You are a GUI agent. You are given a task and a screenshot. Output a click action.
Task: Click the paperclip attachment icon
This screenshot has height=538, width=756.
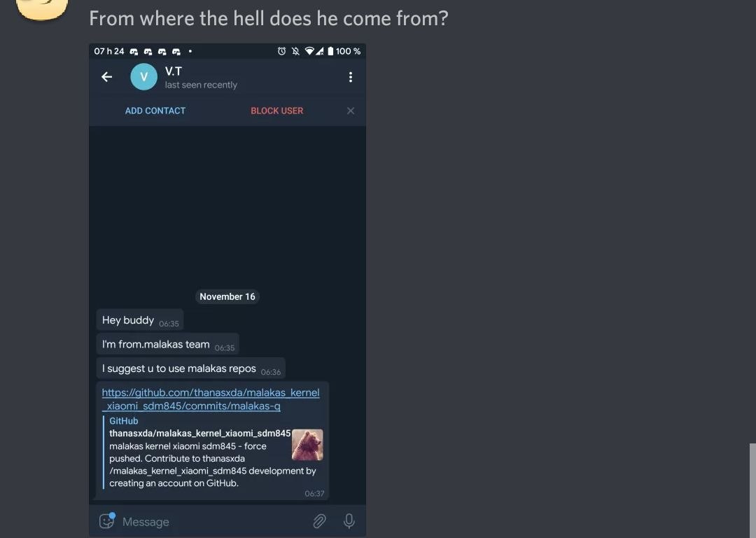(x=319, y=521)
